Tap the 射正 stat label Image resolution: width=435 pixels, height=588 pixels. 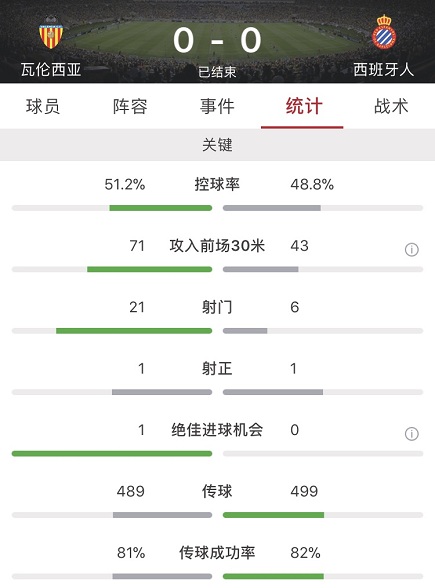tap(217, 369)
